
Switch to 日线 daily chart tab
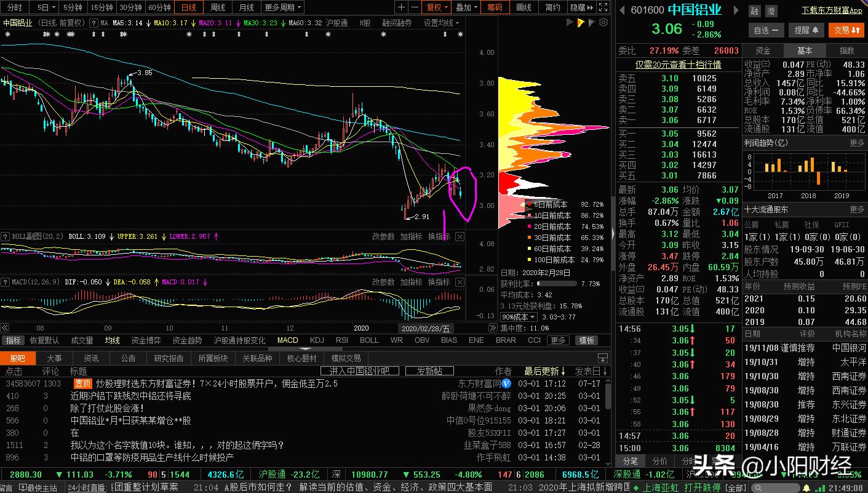click(x=188, y=7)
